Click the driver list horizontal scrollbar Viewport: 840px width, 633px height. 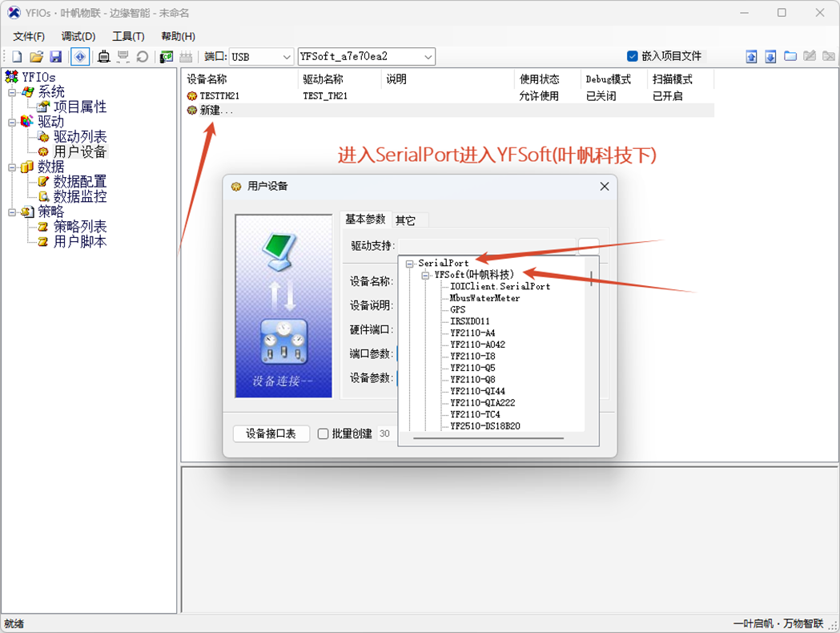(488, 438)
